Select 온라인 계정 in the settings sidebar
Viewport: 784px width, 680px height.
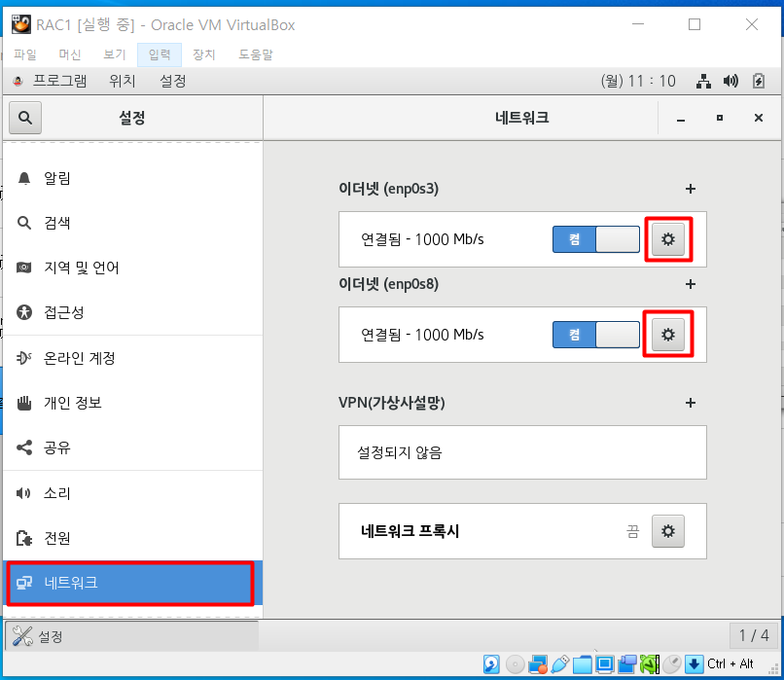coord(132,358)
